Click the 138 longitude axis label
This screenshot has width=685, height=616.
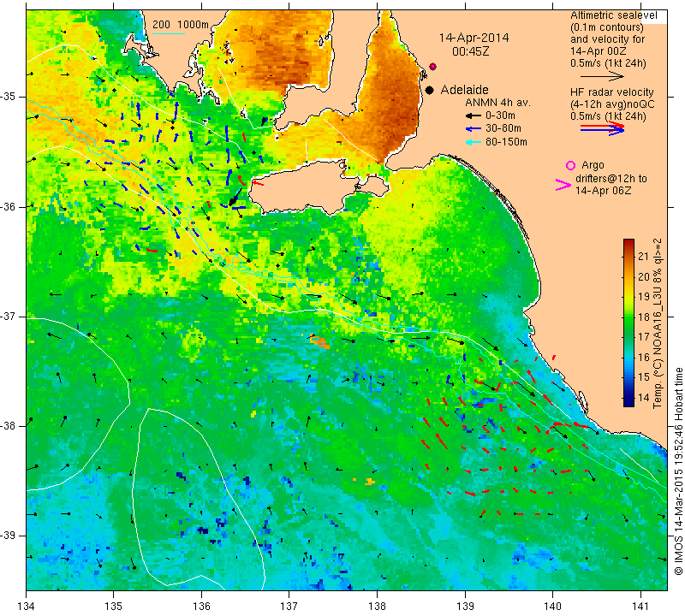377,607
